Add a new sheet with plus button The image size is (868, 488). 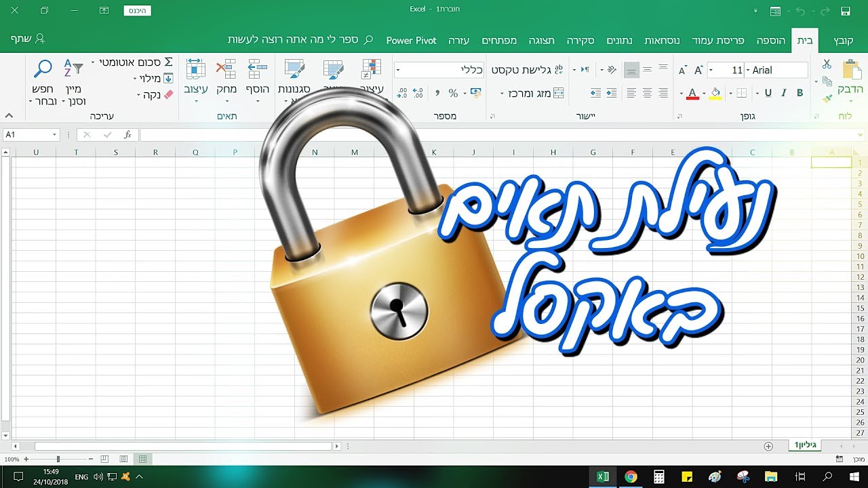click(768, 446)
